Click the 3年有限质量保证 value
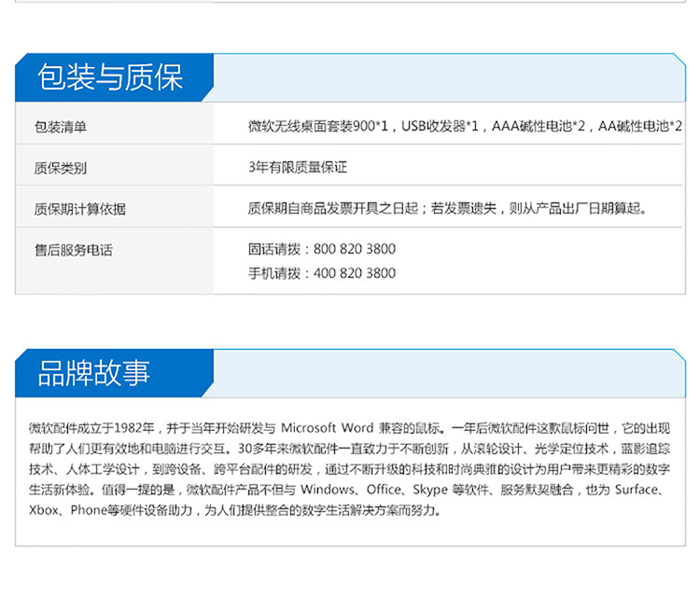This screenshot has width=700, height=609. [x=298, y=167]
